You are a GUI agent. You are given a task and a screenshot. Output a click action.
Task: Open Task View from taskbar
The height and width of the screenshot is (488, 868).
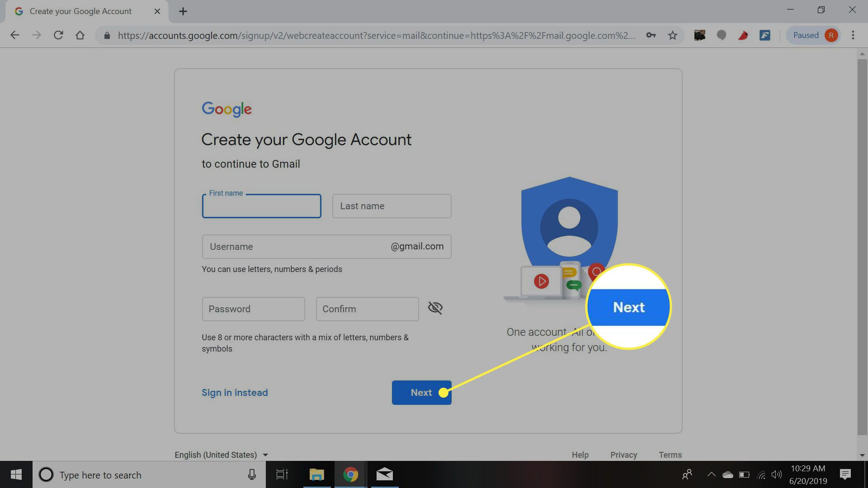click(x=282, y=474)
